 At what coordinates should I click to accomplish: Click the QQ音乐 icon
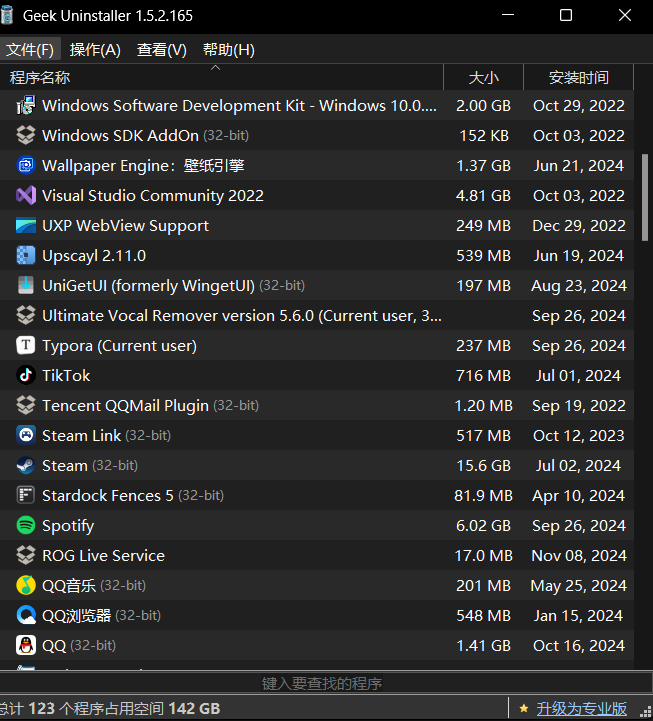coord(26,585)
